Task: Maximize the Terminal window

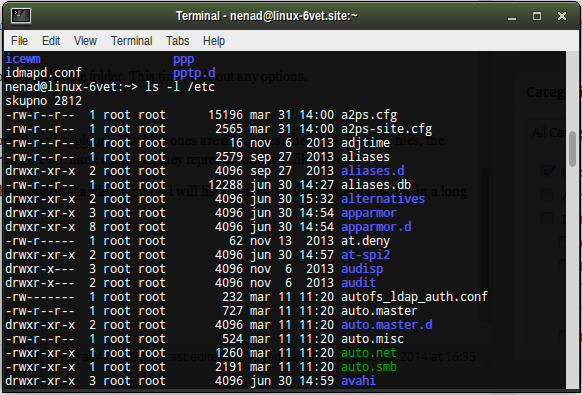Action: tap(537, 16)
